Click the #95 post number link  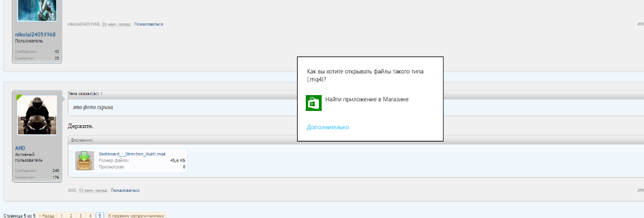coord(641,24)
